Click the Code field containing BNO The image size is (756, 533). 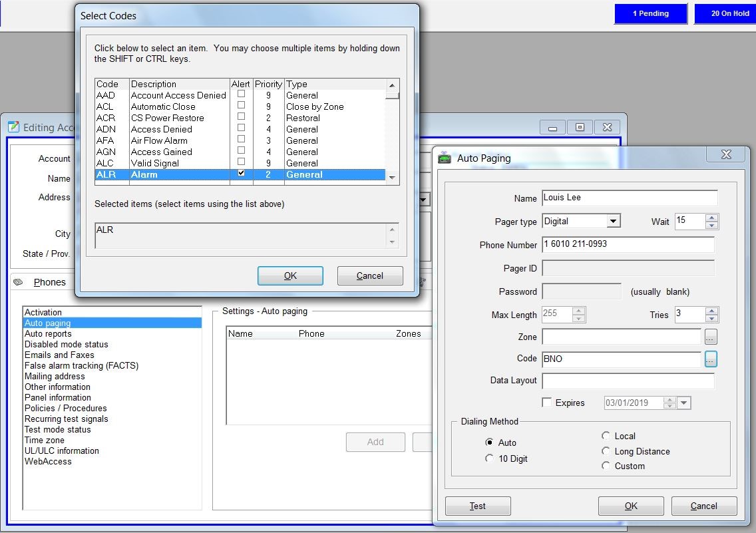click(622, 359)
